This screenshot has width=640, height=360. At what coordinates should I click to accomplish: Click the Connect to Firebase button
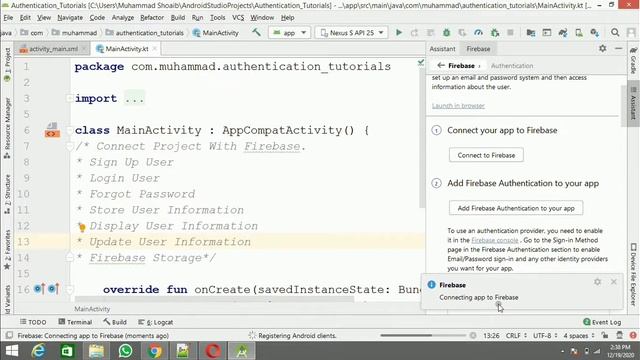pos(486,155)
